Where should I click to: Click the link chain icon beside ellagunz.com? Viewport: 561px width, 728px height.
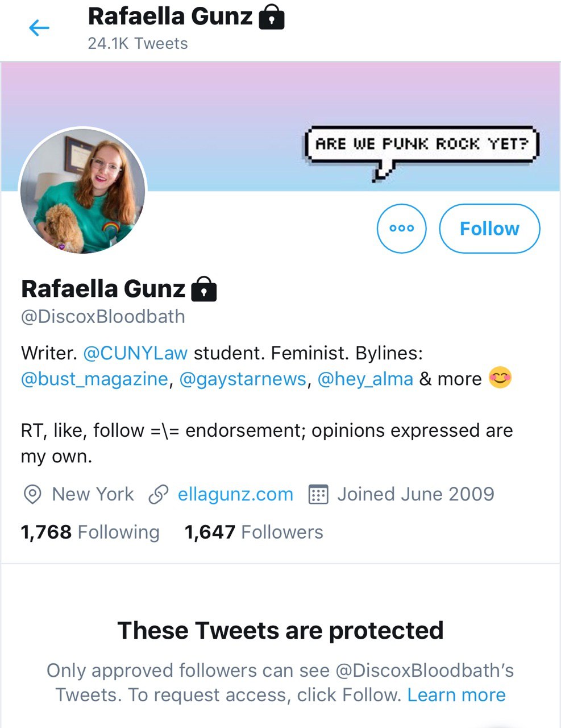coord(158,494)
